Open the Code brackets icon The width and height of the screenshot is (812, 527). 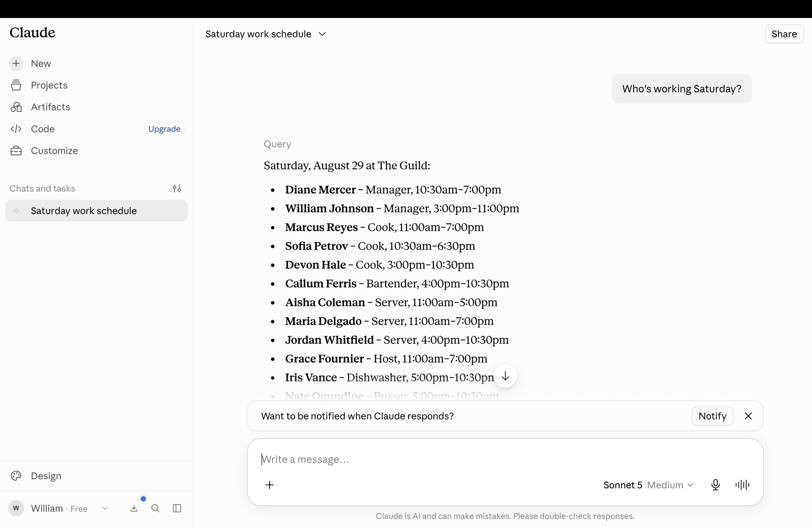tap(16, 129)
